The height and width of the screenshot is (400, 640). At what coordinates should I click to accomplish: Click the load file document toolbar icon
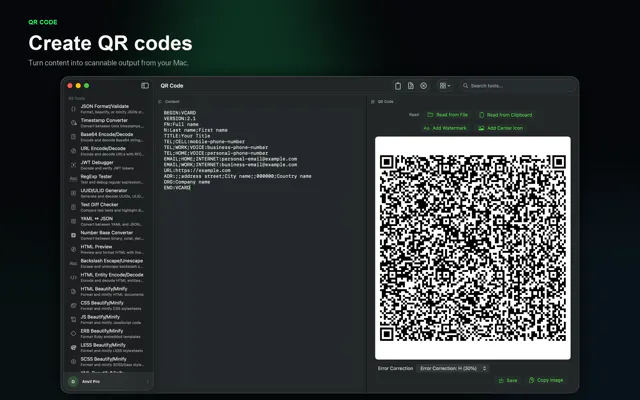411,86
